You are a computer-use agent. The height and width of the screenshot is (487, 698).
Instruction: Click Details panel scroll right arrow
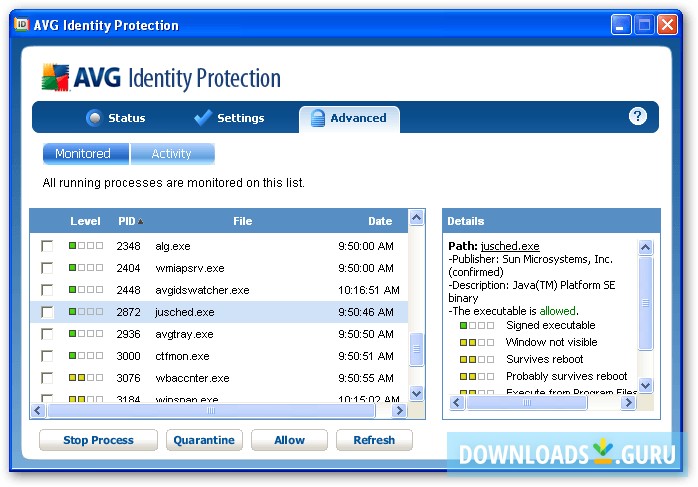(628, 403)
